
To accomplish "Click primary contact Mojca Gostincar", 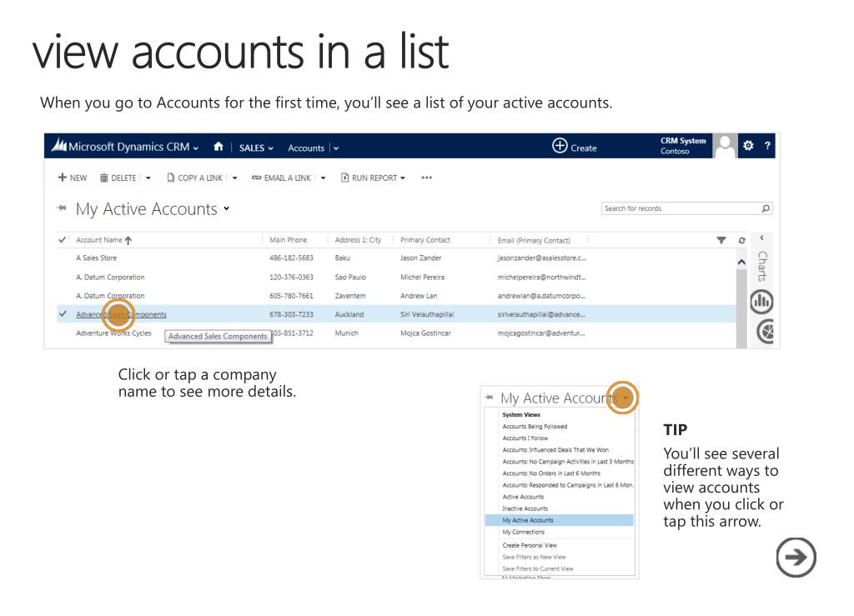I will pyautogui.click(x=425, y=333).
